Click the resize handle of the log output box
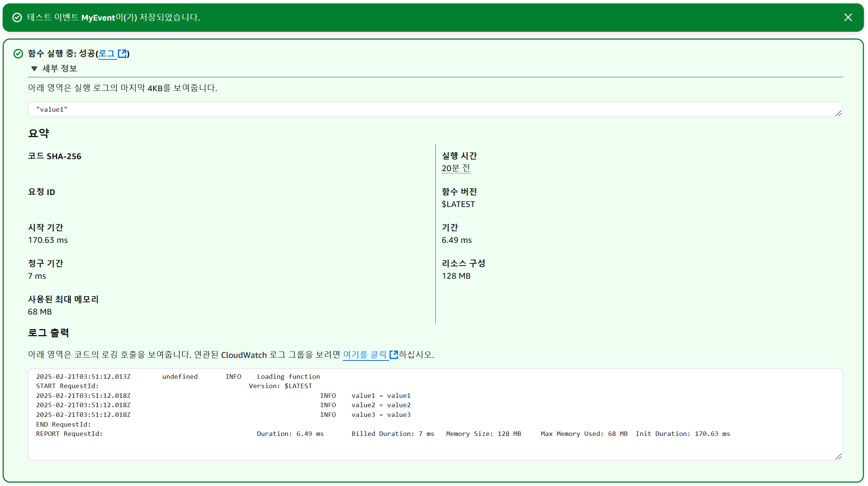This screenshot has height=486, width=868. 838,456
